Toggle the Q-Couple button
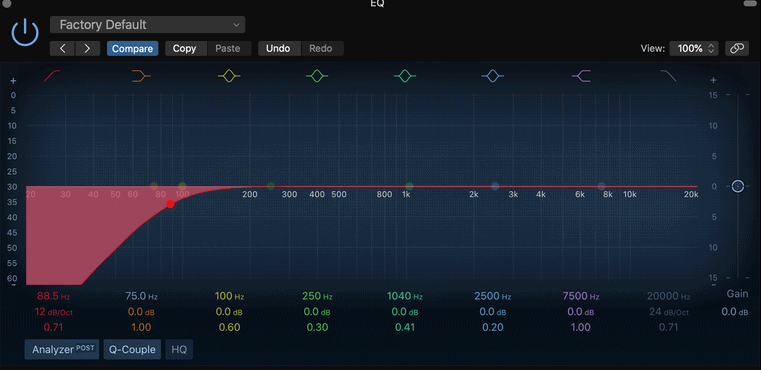This screenshot has height=370, width=761. click(x=132, y=349)
